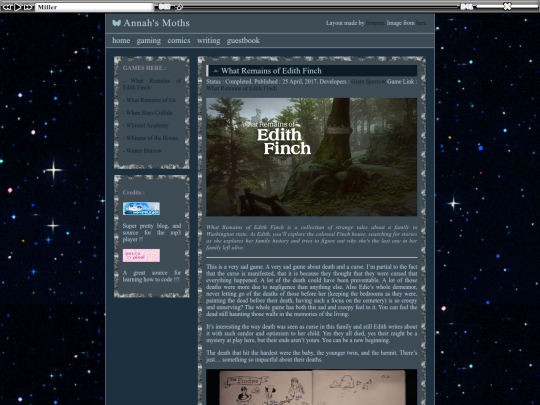
Task: Click the 'learning how to code' credit text
Action: (152, 276)
